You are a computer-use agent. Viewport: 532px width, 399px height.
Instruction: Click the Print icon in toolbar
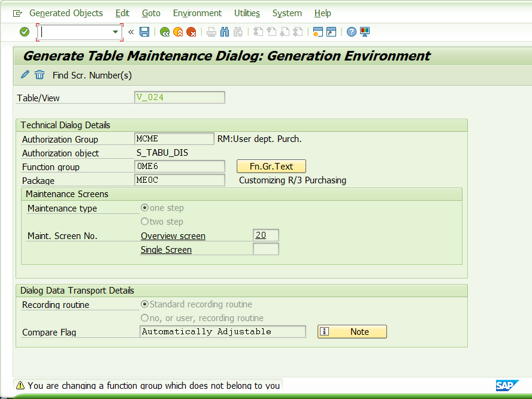[x=211, y=32]
